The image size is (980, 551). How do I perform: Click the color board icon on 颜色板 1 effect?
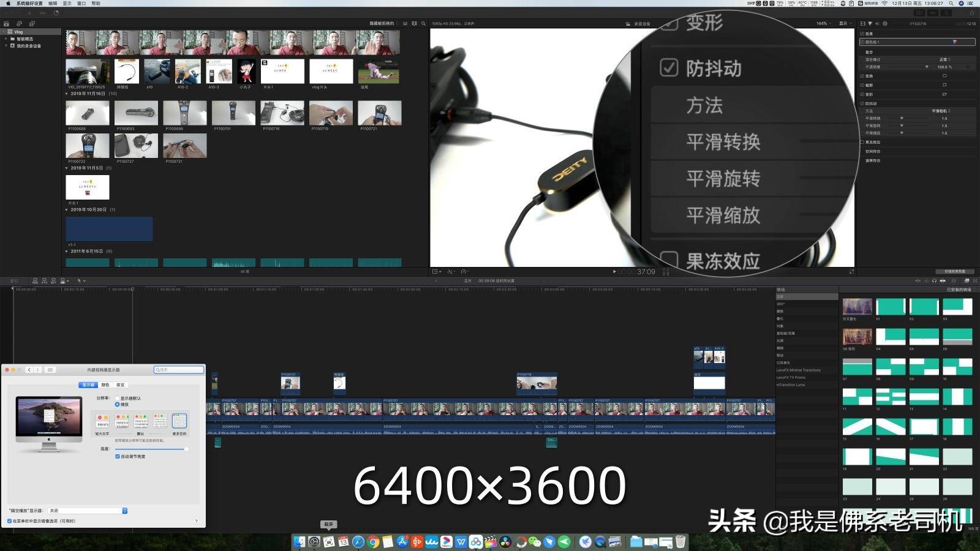[x=955, y=42]
